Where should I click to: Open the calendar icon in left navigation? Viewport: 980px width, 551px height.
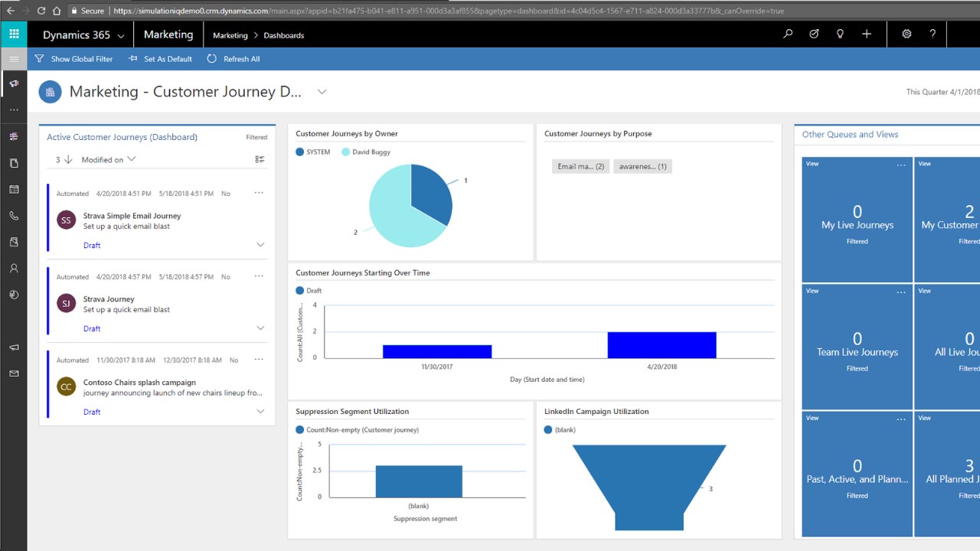[14, 189]
